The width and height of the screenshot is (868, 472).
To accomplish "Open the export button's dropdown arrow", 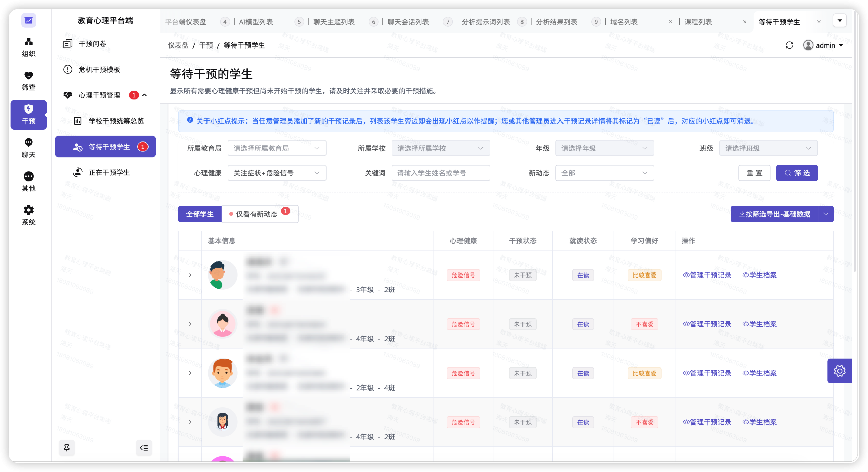I will coord(826,214).
